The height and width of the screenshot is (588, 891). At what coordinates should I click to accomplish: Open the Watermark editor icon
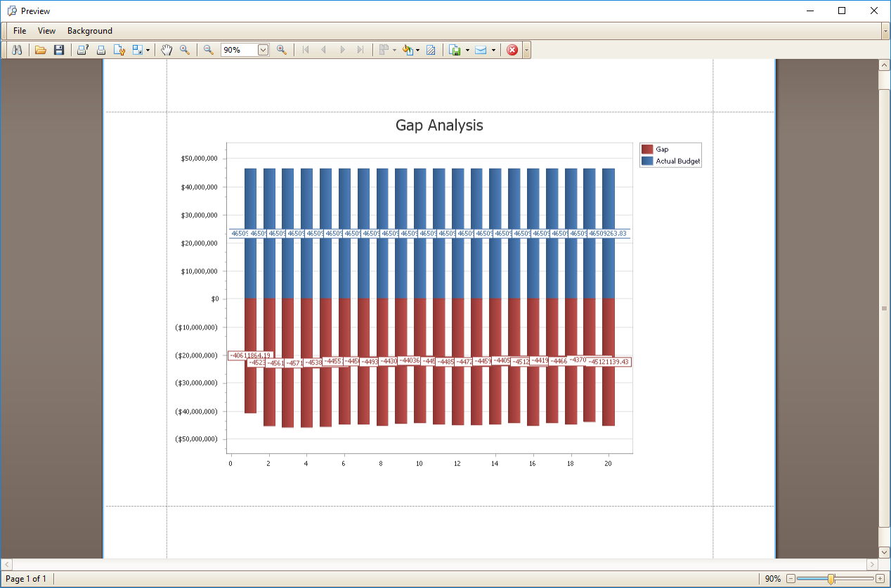pyautogui.click(x=431, y=50)
